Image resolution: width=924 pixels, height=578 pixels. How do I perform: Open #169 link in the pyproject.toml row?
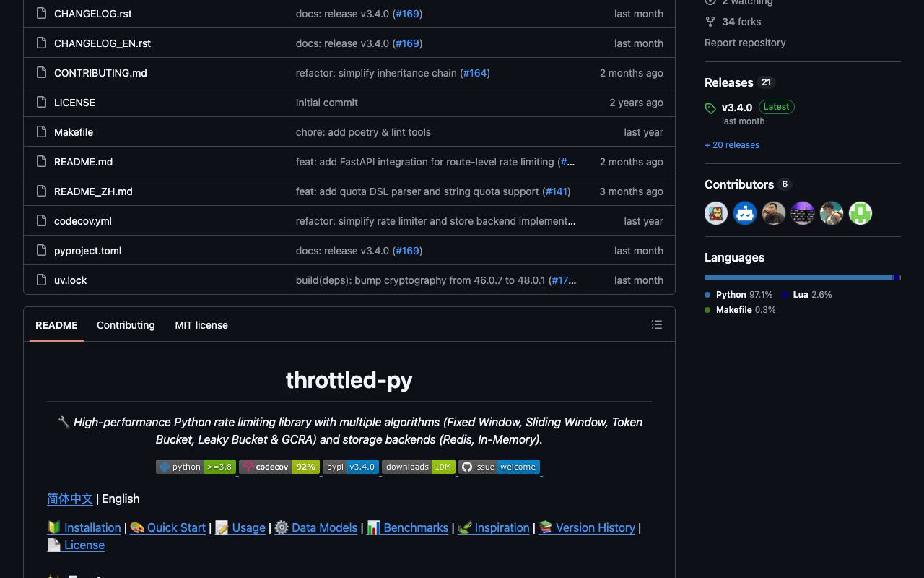[x=408, y=251]
